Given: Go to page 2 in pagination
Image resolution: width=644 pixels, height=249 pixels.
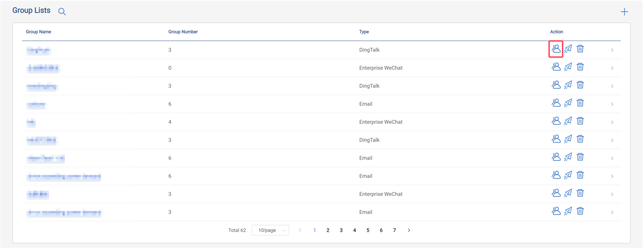Looking at the screenshot, I should [x=328, y=230].
